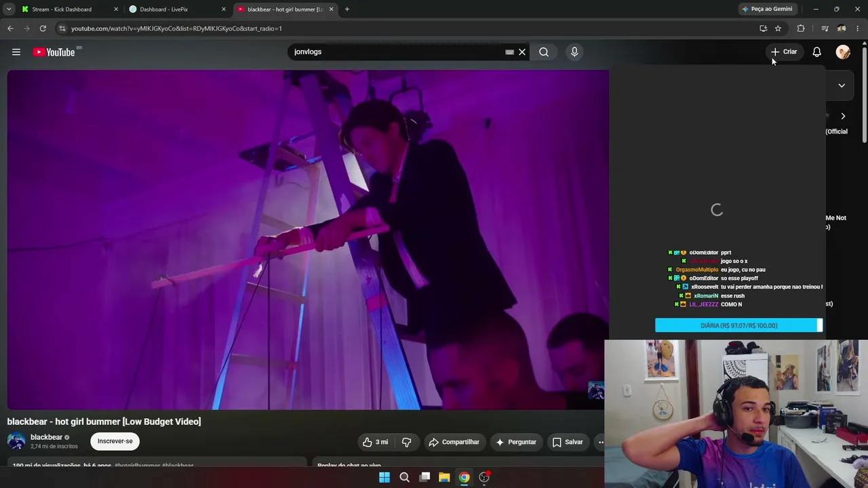Image resolution: width=868 pixels, height=488 pixels.
Task: Open a new browser tab
Action: pos(347,9)
